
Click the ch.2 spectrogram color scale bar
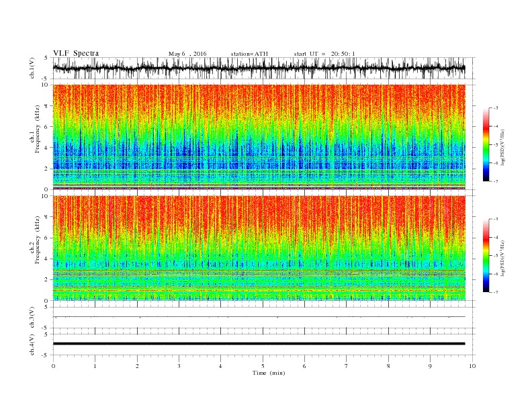[x=486, y=256]
